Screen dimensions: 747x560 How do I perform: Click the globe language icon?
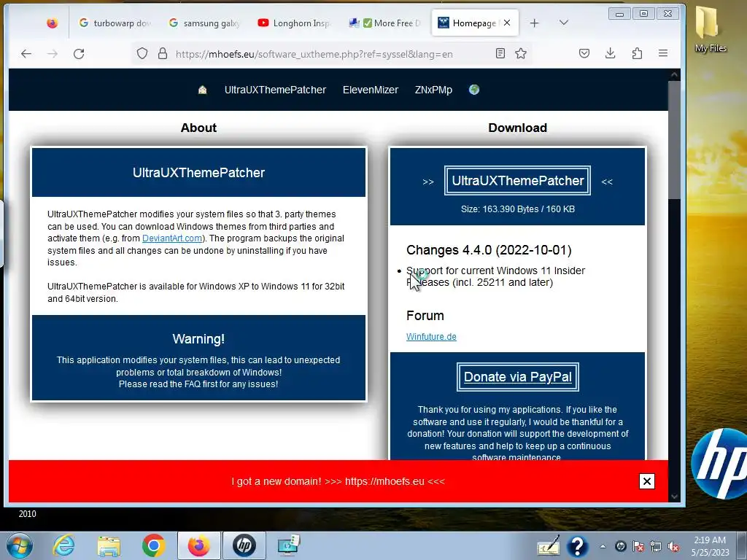[474, 90]
